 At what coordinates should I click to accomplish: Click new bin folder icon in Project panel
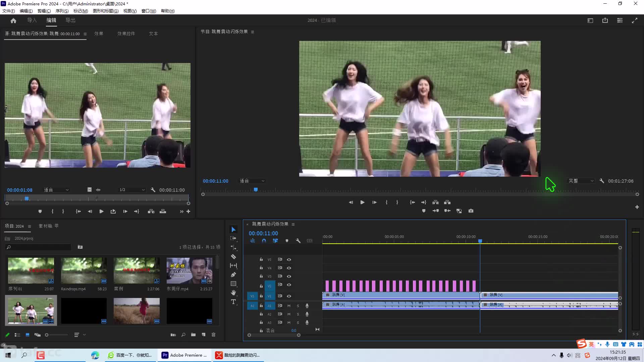point(193,335)
